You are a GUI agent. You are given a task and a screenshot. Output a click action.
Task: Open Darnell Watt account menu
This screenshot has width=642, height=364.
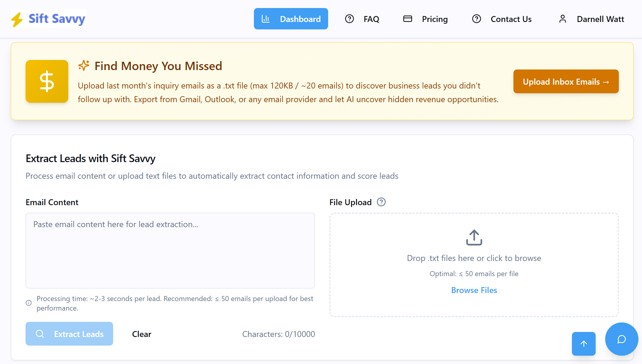click(600, 19)
